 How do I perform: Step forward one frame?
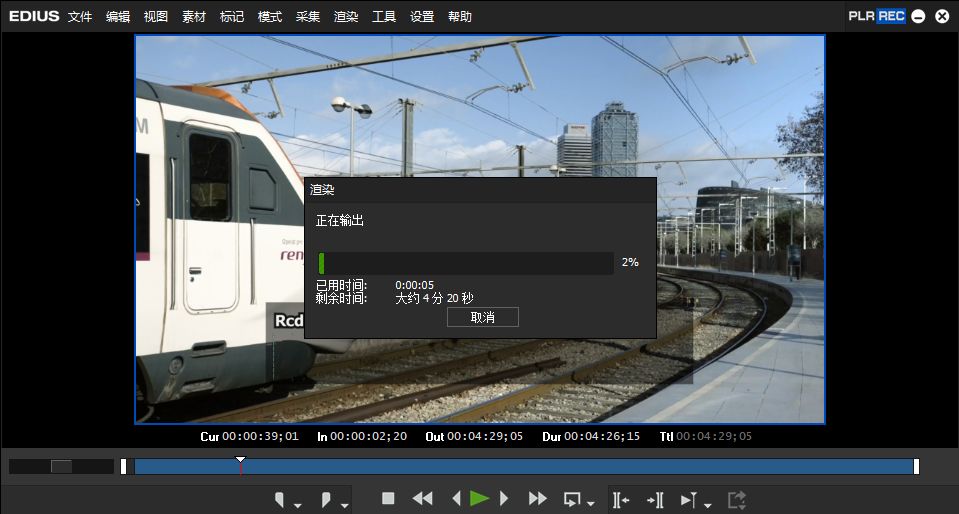point(504,498)
